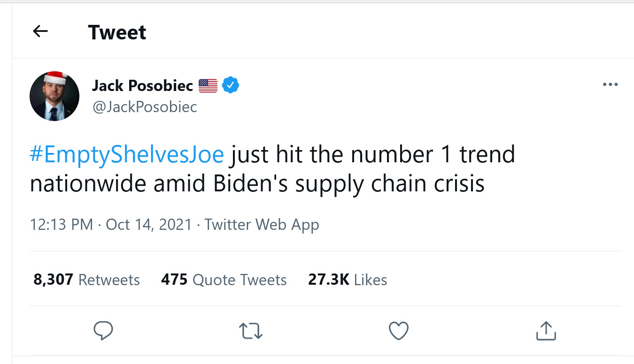Image resolution: width=634 pixels, height=364 pixels.
Task: Reply using the speech bubble icon
Action: point(103,331)
